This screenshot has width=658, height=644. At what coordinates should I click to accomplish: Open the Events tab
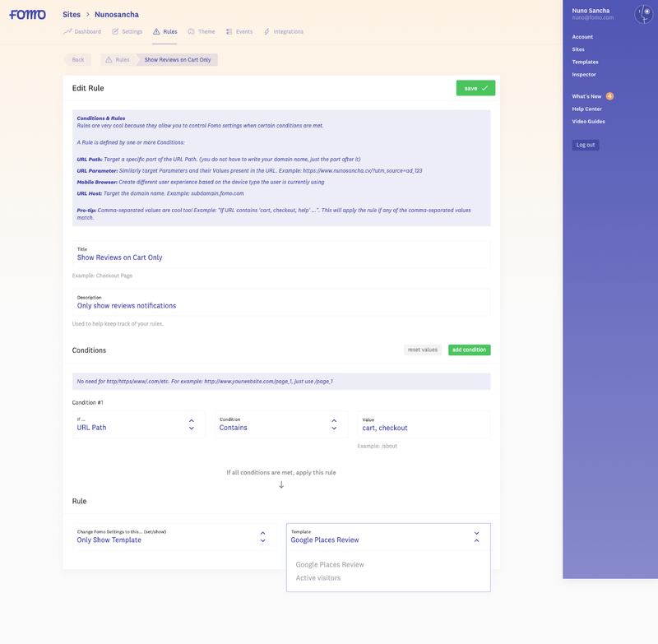point(239,31)
